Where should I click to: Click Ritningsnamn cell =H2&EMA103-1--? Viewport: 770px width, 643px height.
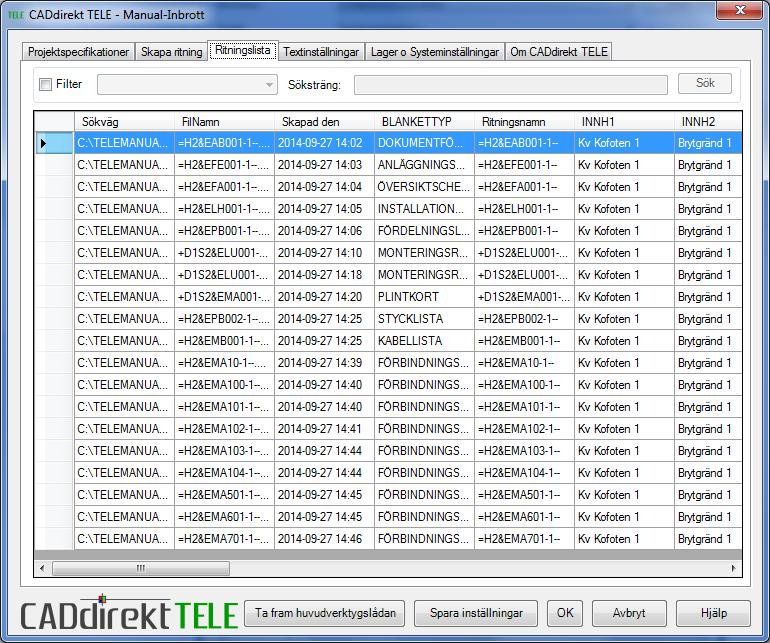524,451
